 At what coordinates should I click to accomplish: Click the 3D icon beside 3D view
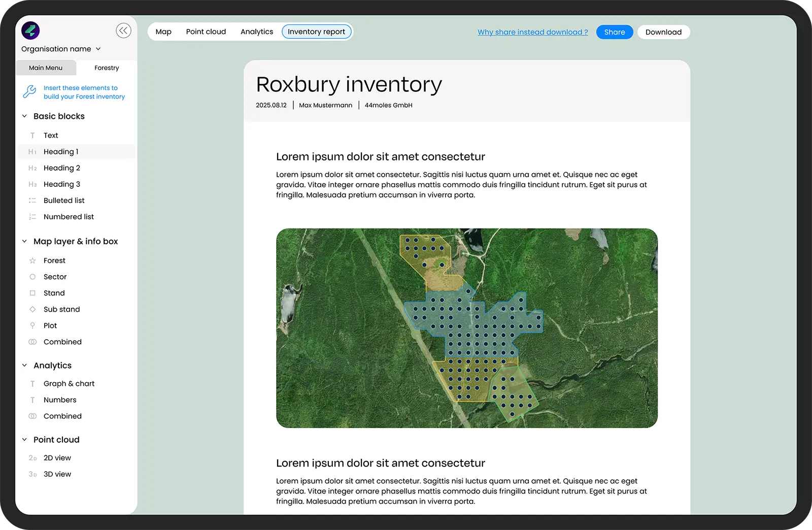point(32,474)
